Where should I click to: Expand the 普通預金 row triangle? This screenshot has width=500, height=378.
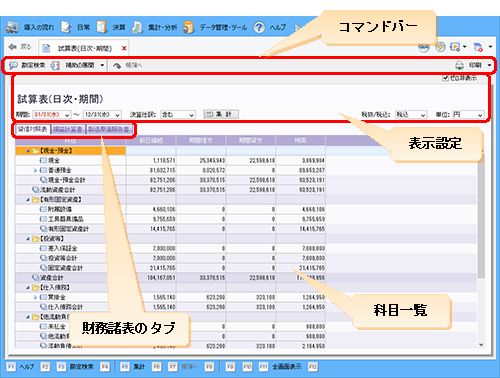tap(35, 170)
